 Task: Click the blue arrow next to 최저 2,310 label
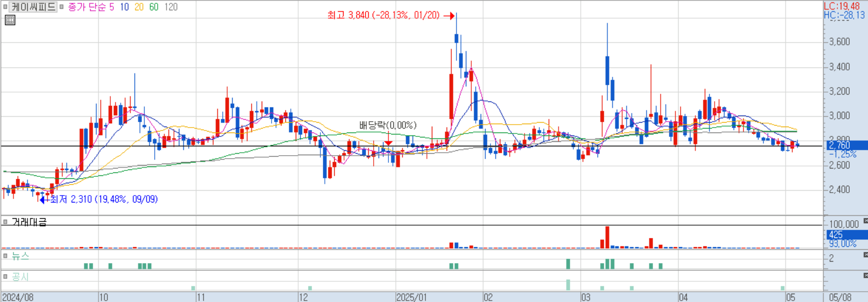(43, 200)
